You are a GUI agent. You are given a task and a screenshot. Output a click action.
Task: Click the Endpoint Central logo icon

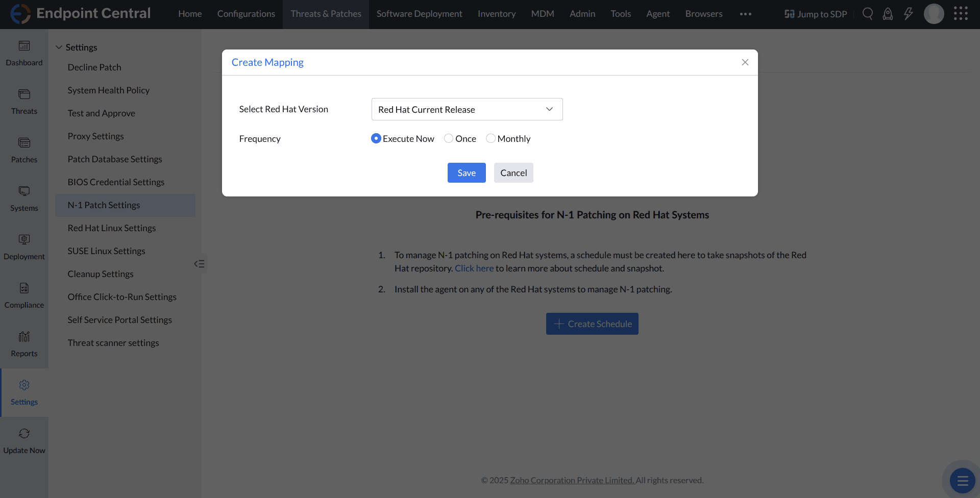[x=20, y=14]
